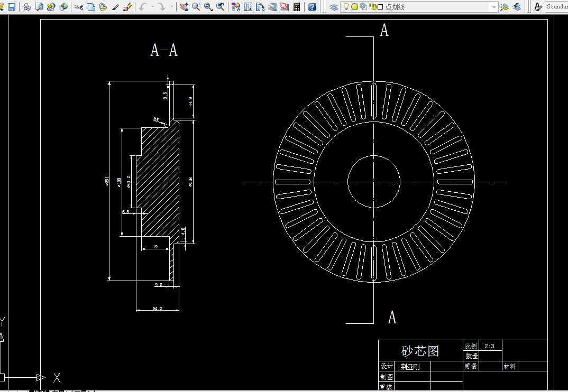
Task: Open the Properties palette icon
Action: point(236,6)
